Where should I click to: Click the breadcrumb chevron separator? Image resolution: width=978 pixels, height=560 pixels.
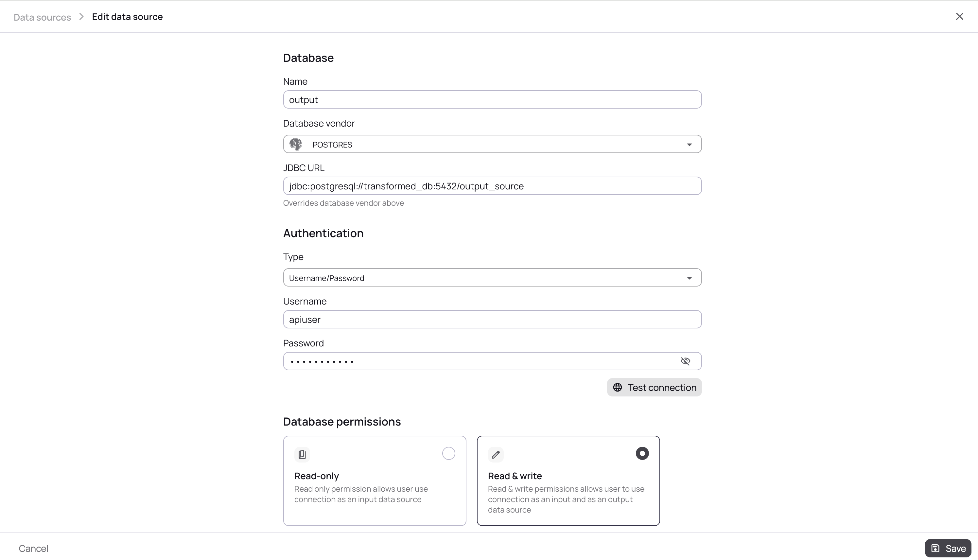(x=81, y=17)
